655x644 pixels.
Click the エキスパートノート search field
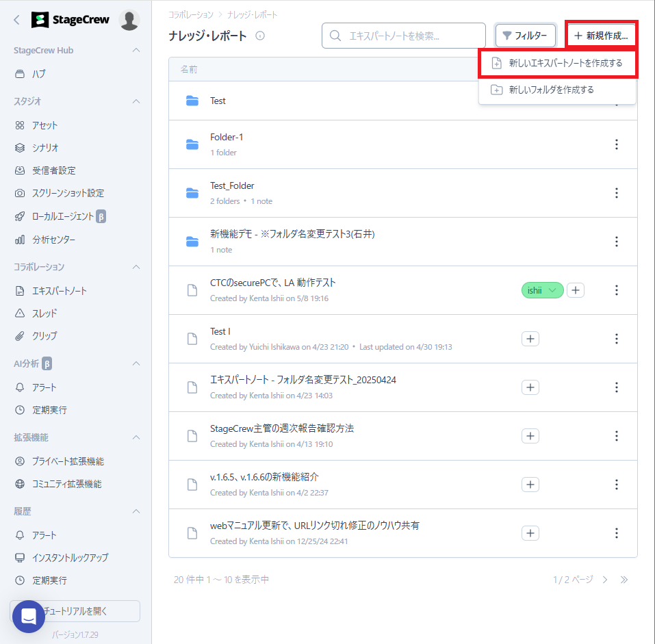404,36
